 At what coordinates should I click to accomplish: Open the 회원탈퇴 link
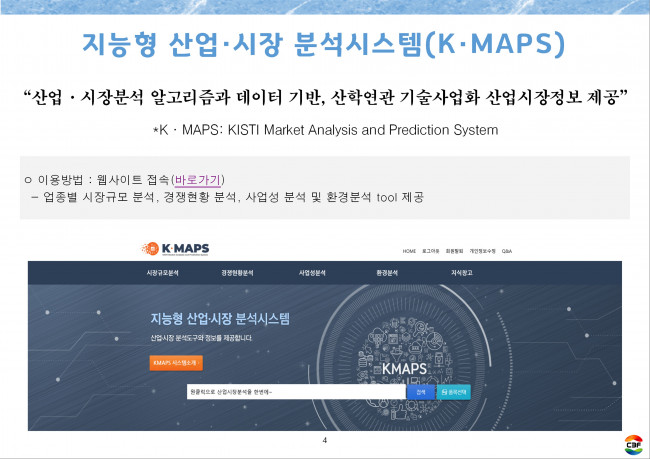[454, 251]
